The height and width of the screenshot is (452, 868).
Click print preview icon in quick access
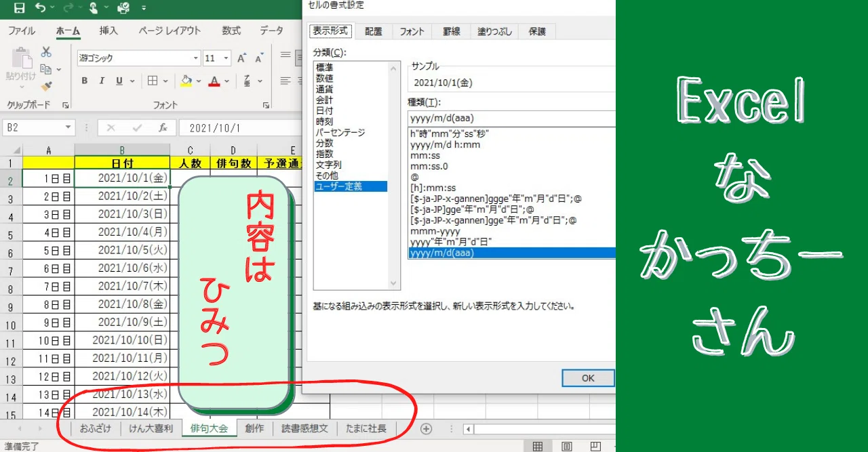tap(123, 8)
